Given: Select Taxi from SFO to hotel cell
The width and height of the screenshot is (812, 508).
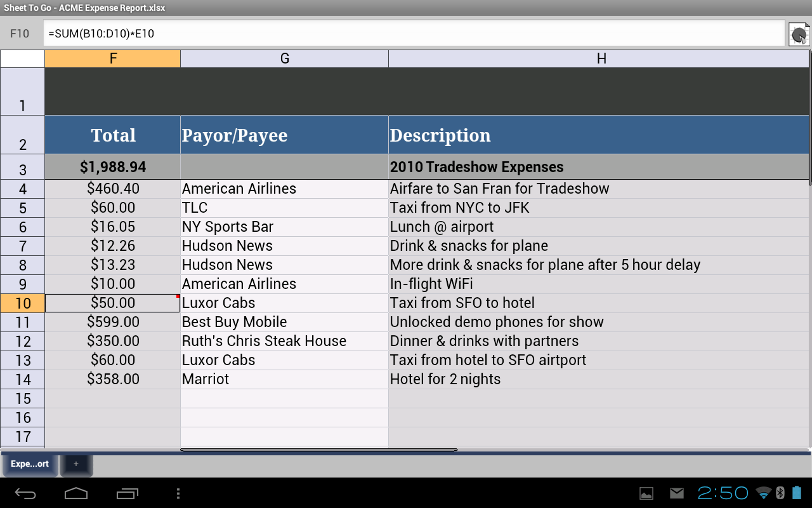Looking at the screenshot, I should click(599, 303).
